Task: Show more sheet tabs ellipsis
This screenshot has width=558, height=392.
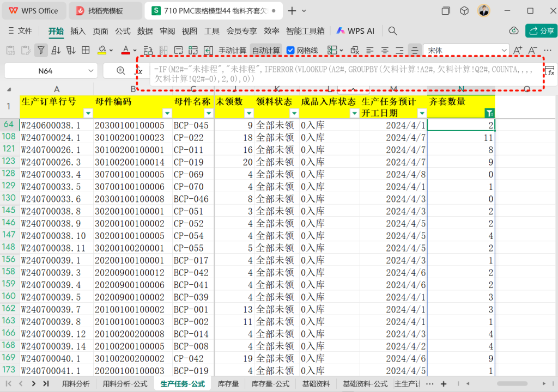Action: pyautogui.click(x=430, y=384)
